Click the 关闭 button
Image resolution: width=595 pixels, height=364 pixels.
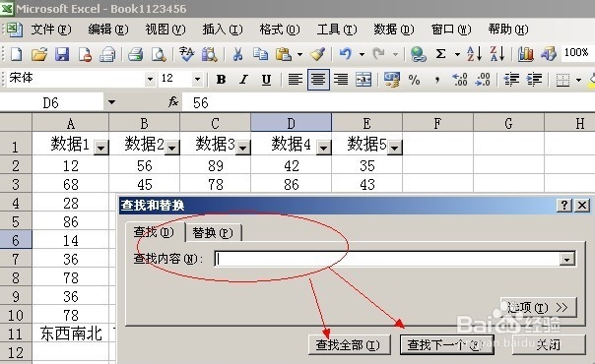pos(549,345)
